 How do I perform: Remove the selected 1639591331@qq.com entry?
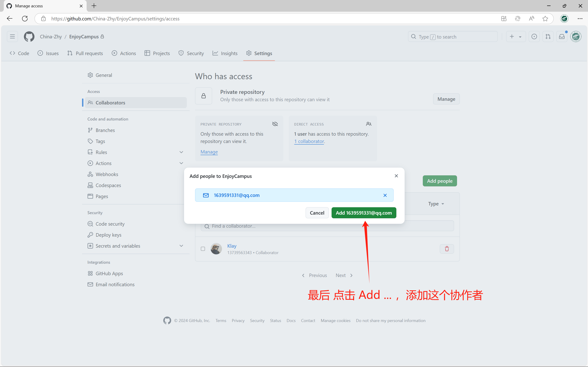385,195
